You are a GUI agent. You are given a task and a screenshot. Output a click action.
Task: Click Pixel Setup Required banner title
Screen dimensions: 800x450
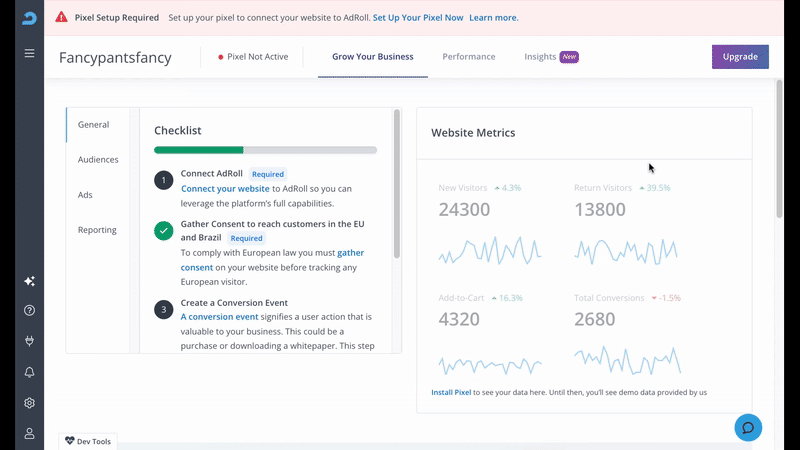[x=117, y=17]
